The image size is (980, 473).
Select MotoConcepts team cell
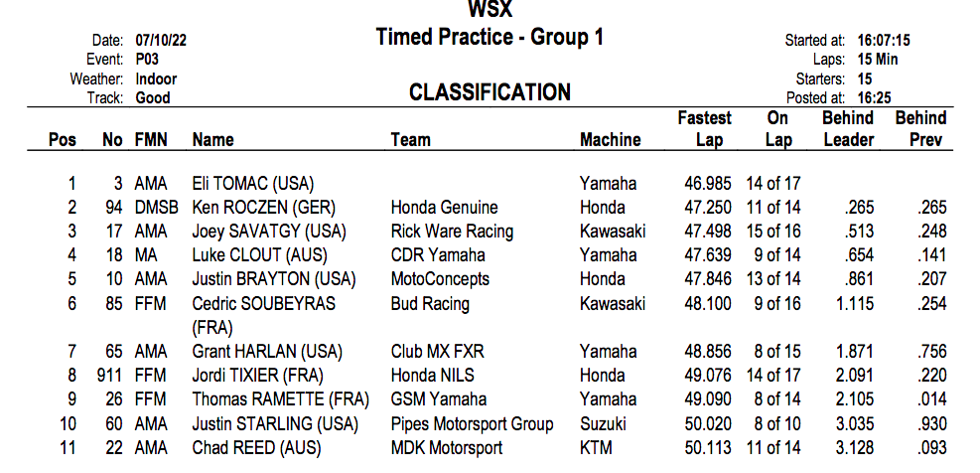pos(440,279)
